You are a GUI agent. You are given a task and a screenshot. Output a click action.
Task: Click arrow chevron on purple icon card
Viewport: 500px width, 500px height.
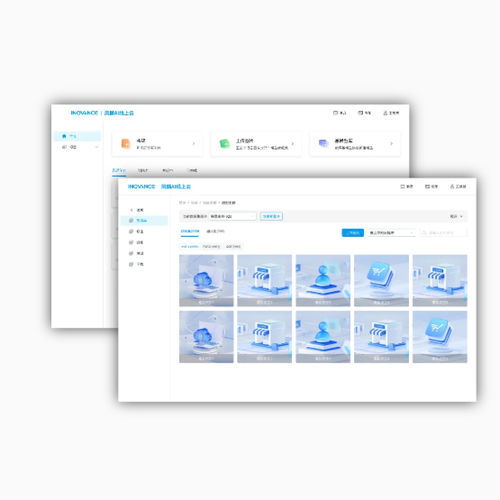pyautogui.click(x=391, y=144)
